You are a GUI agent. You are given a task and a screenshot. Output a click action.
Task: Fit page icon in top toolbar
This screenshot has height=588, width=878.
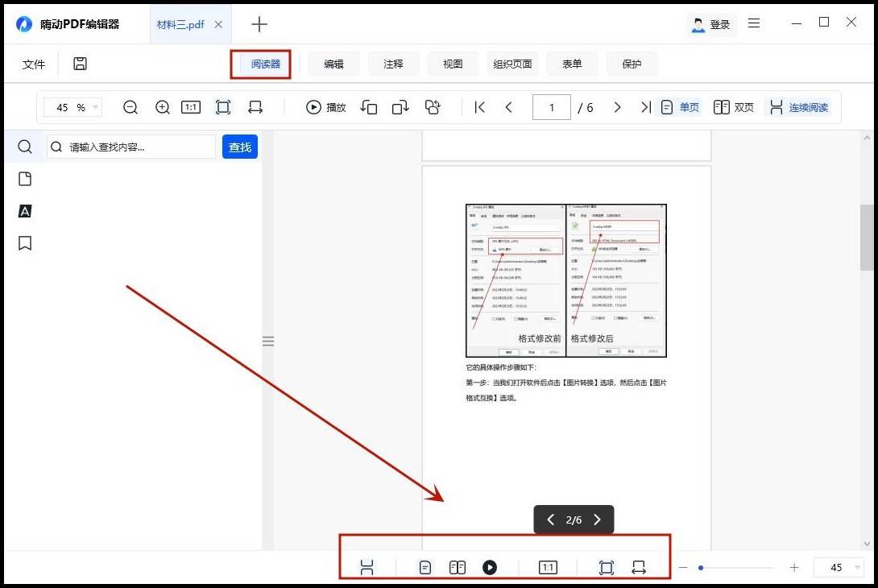coord(223,107)
